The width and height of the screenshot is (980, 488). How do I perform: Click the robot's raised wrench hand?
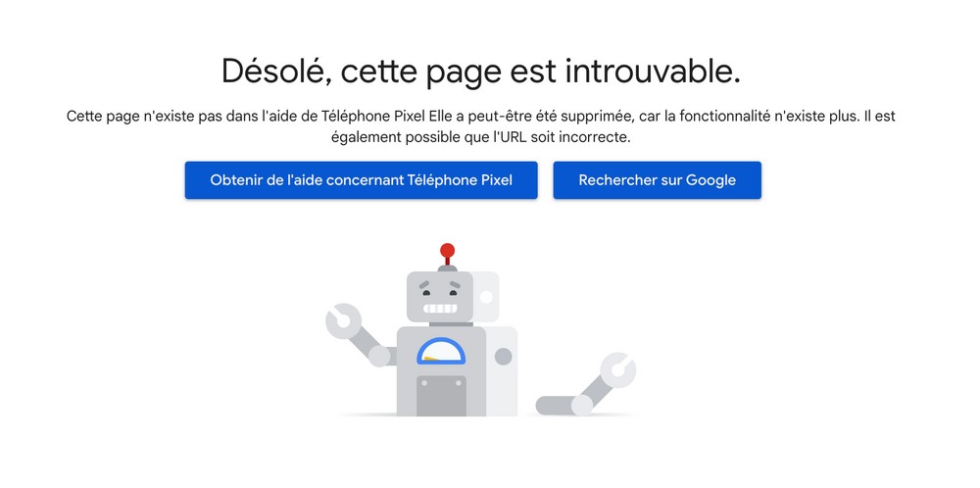pyautogui.click(x=343, y=320)
